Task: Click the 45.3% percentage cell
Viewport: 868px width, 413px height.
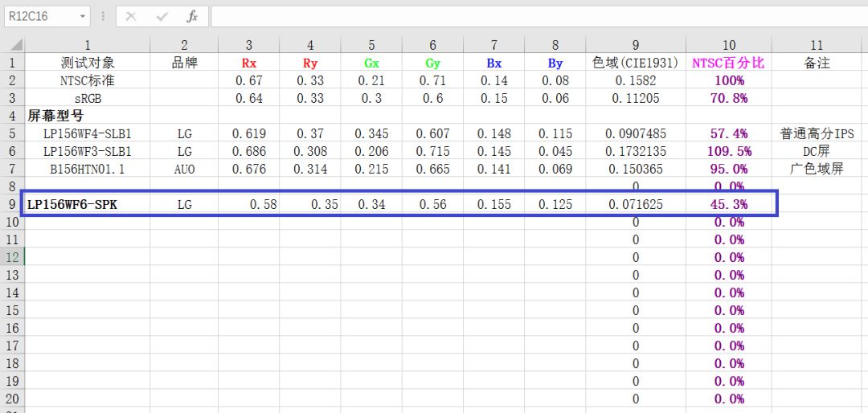Action: click(x=728, y=204)
